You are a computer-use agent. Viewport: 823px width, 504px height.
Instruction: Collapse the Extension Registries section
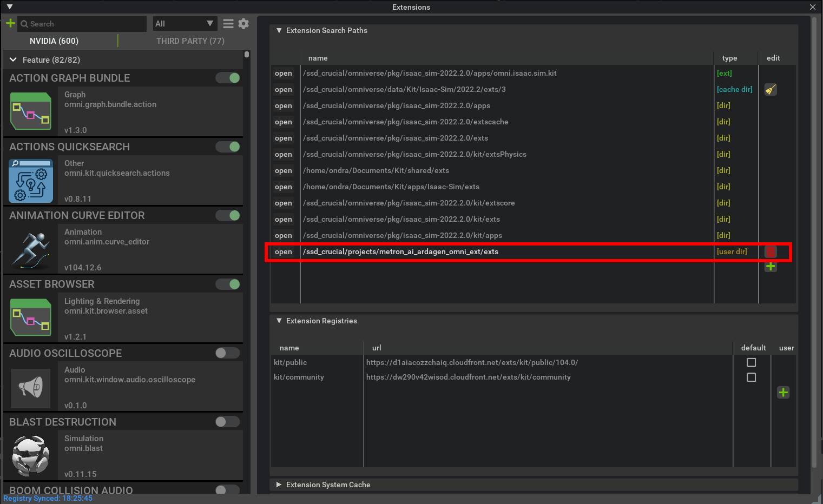[x=279, y=321]
